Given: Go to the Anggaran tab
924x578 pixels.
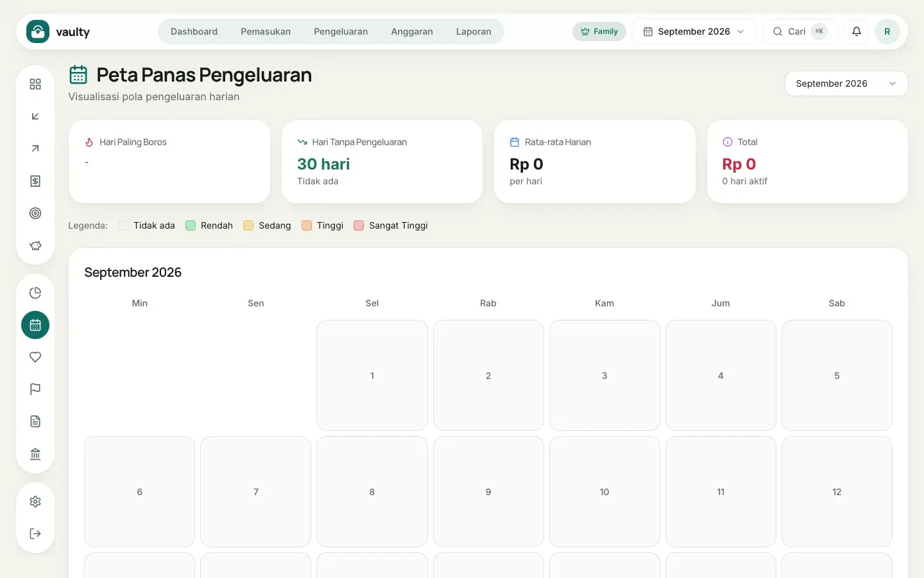Looking at the screenshot, I should [x=412, y=31].
